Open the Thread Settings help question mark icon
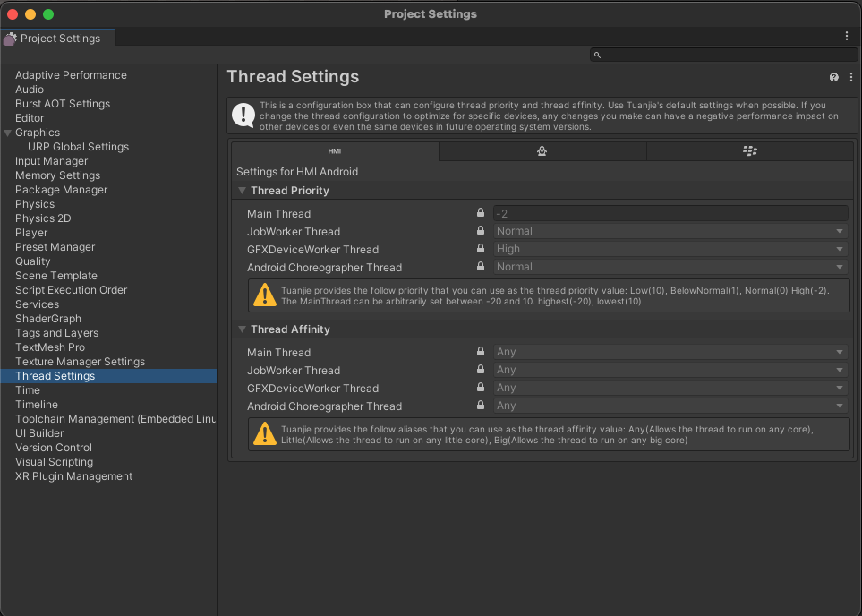The height and width of the screenshot is (616, 862). [x=833, y=77]
